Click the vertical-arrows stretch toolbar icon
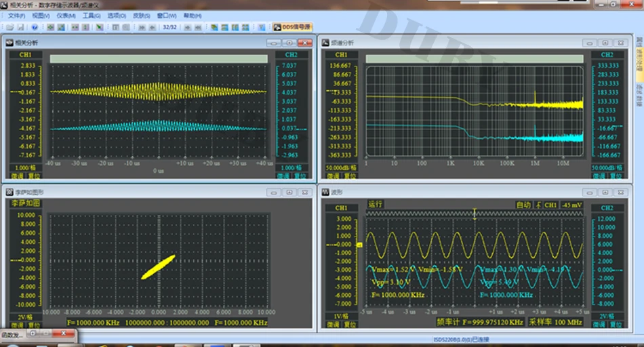This screenshot has height=347, width=644. (85, 27)
